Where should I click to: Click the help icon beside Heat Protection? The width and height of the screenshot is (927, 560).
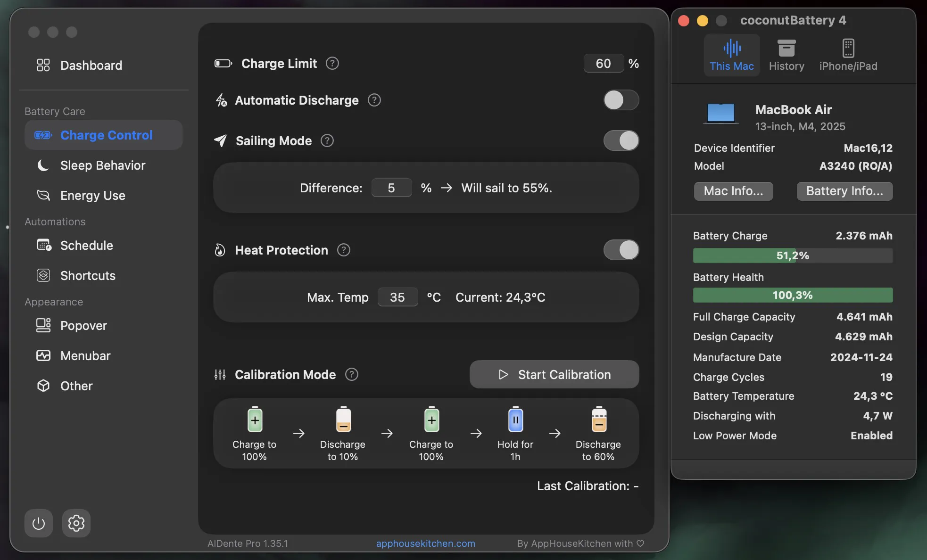pos(344,250)
